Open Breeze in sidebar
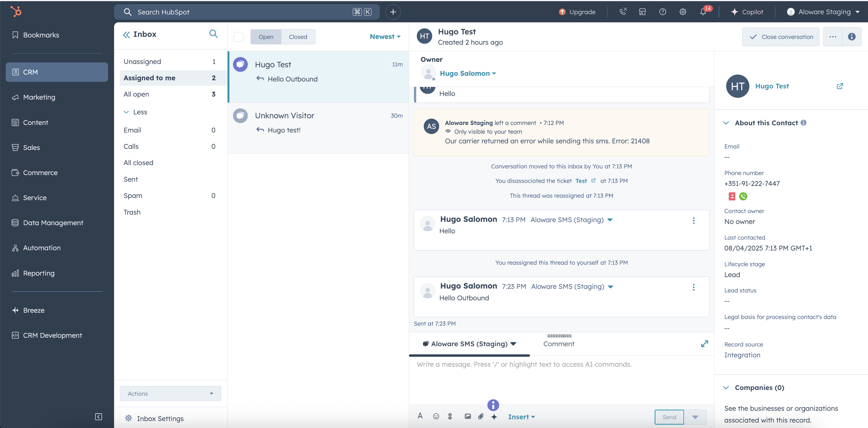The width and height of the screenshot is (868, 428). point(57,310)
